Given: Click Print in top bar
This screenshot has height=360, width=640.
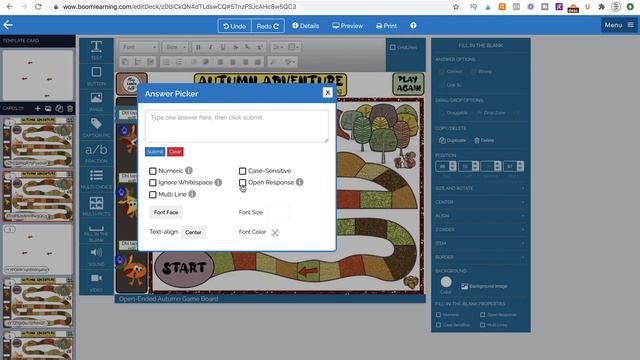Looking at the screenshot, I should point(386,26).
